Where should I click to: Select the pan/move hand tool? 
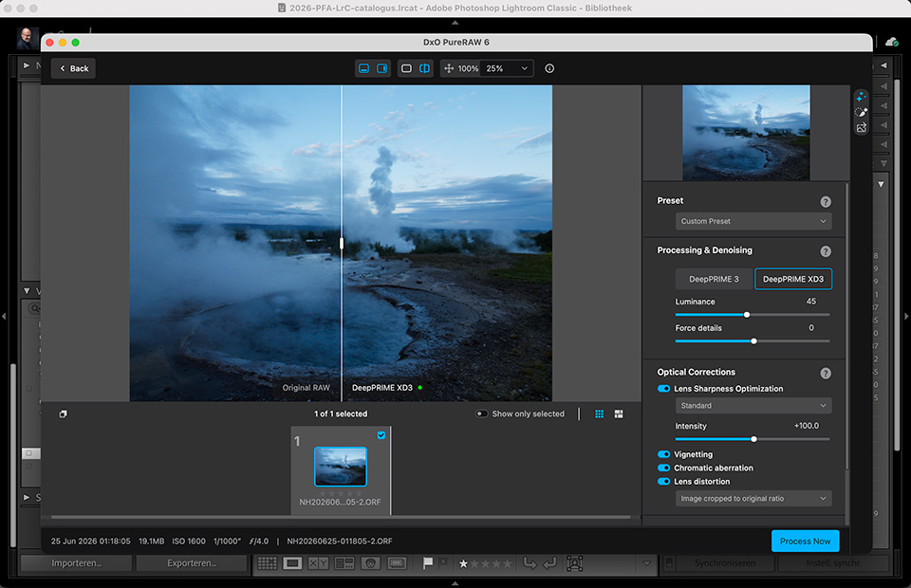(449, 68)
